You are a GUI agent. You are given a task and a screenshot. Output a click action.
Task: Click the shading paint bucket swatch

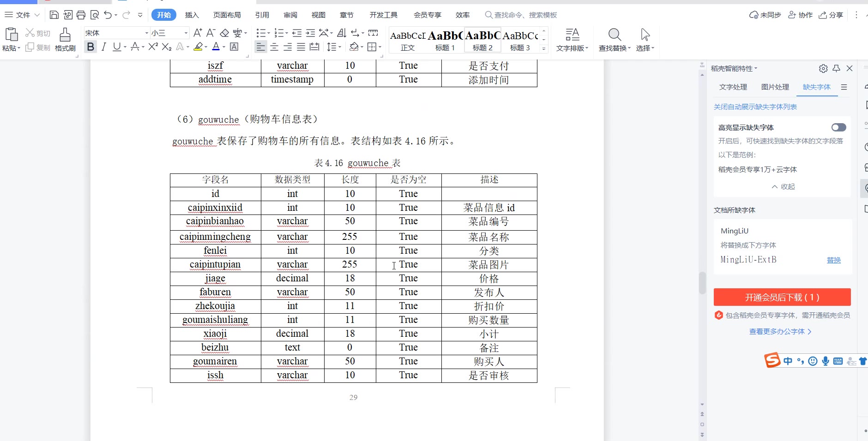point(354,47)
